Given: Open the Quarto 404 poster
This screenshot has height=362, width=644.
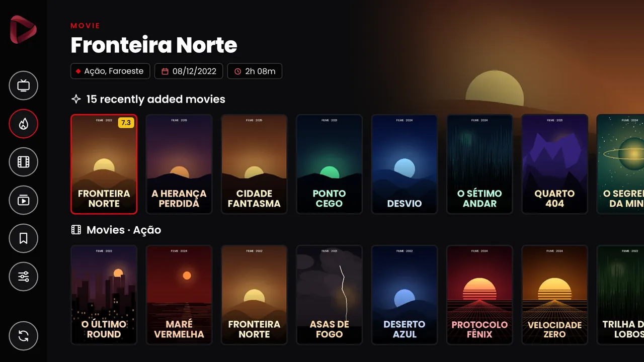Looking at the screenshot, I should (x=554, y=164).
